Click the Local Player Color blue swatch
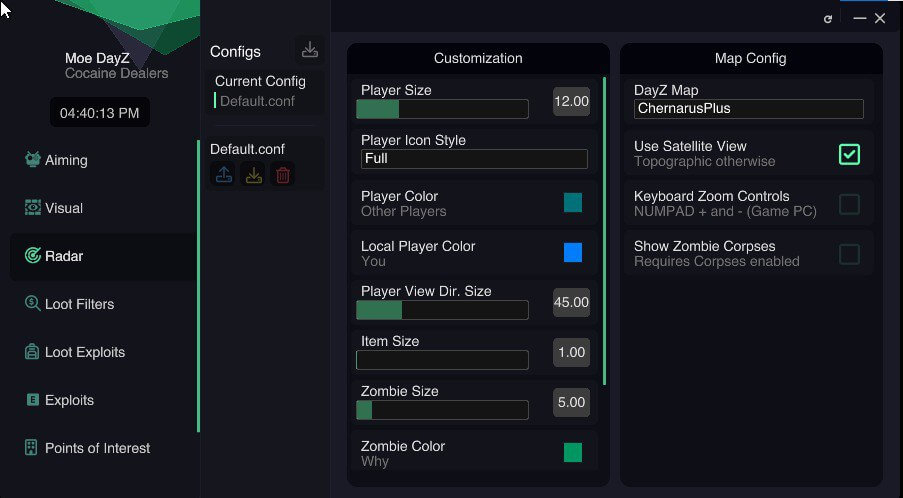903x498 pixels. click(572, 253)
